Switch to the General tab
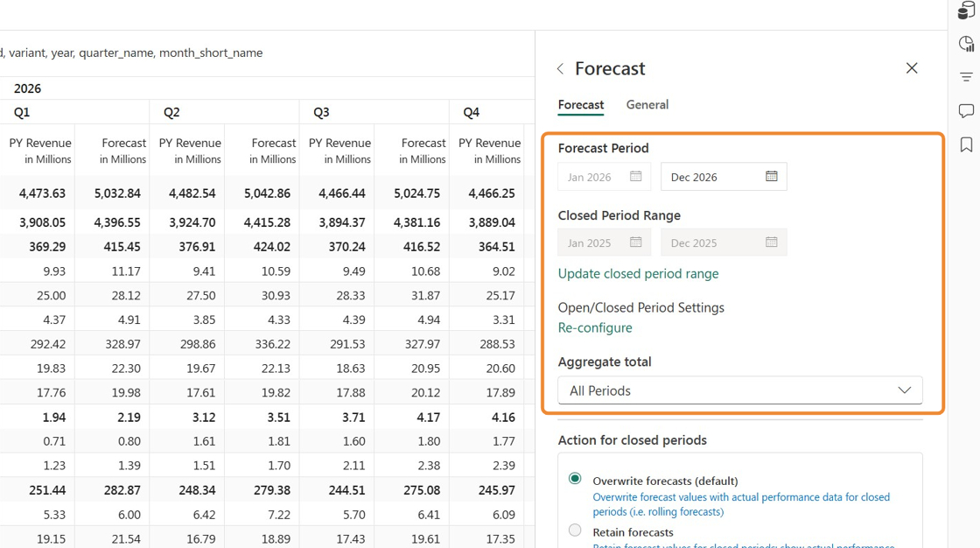 (647, 104)
